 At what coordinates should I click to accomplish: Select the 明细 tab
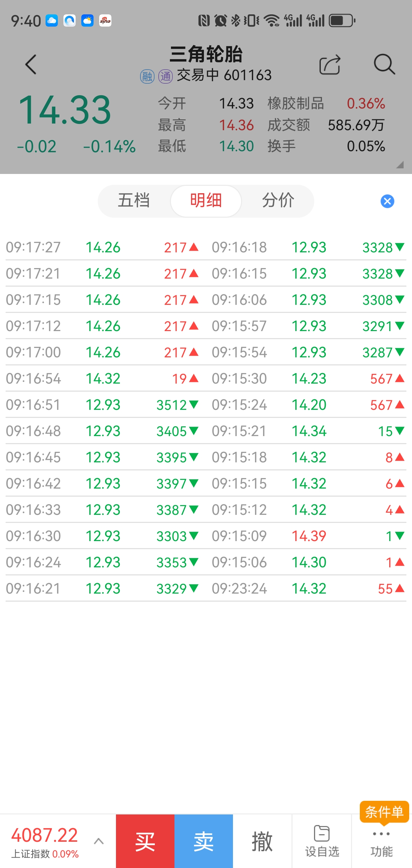point(206,201)
